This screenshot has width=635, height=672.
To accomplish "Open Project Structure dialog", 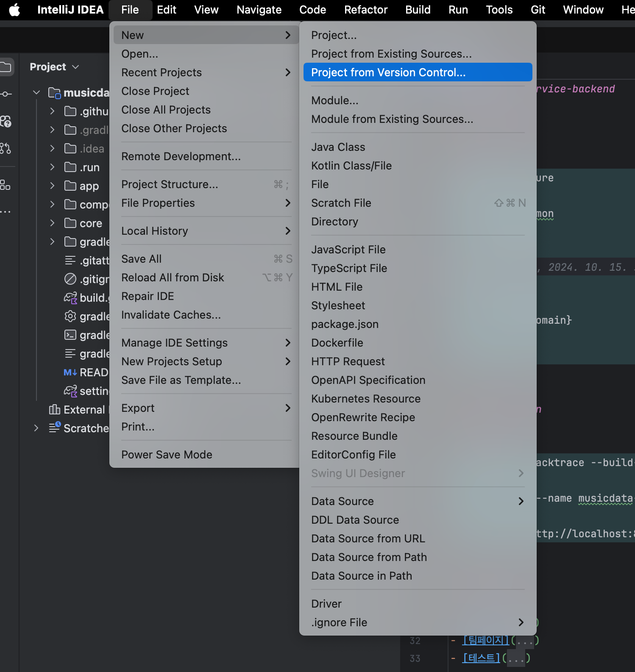I will [206, 184].
